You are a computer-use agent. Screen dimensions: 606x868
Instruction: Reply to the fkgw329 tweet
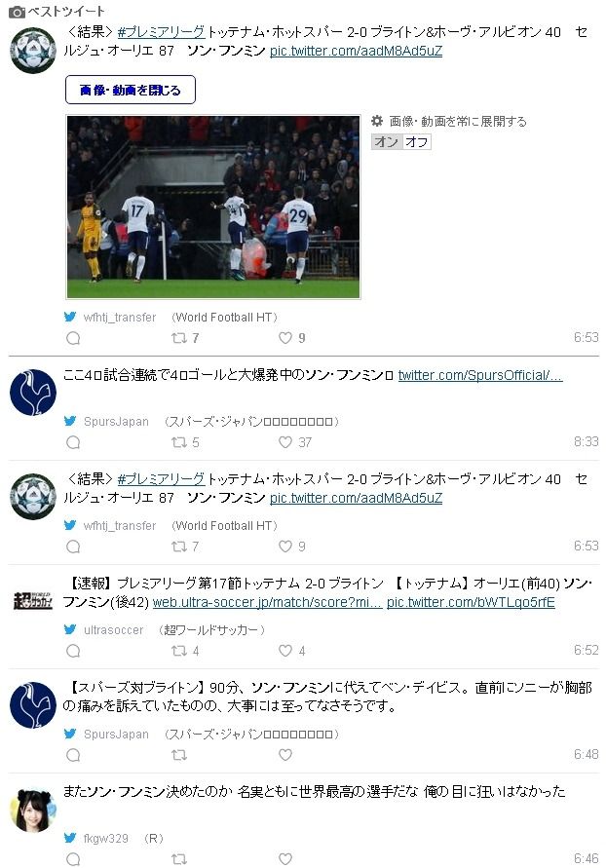[73, 858]
